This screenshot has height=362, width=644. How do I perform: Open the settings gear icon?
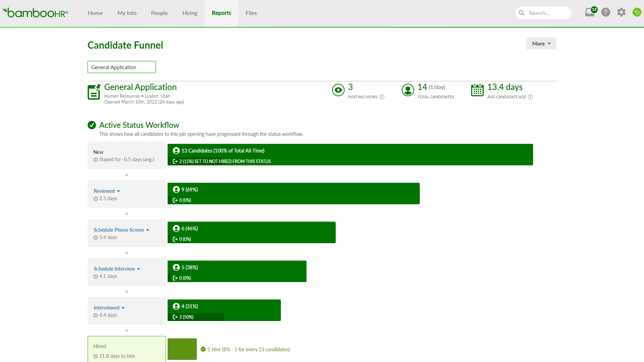[621, 13]
